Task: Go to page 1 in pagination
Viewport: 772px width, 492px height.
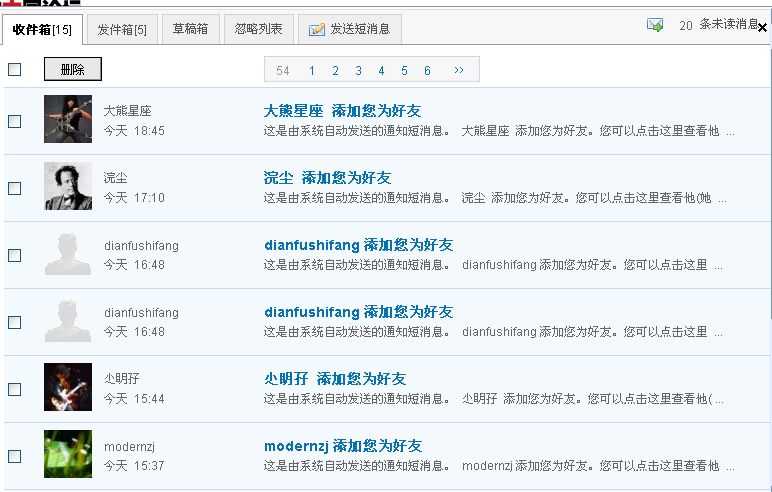Action: pos(312,71)
